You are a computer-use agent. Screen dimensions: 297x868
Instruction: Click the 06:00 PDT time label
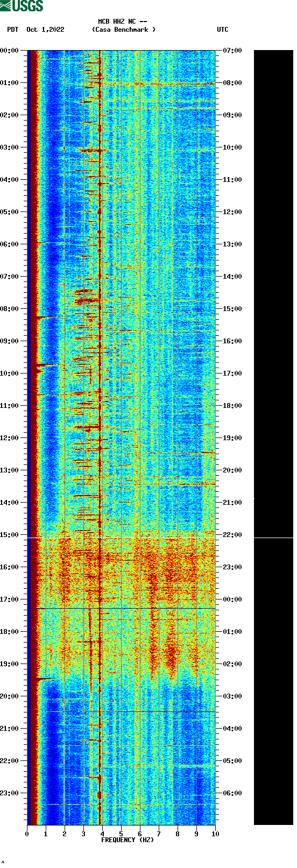pos(10,244)
